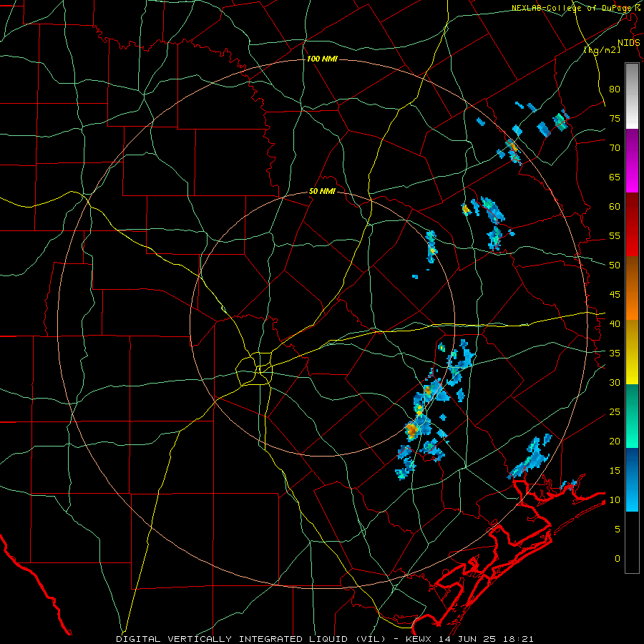Screen dimensions: 644x644
Task: Pick the purple-magenta segment of the color scale
Action: coord(632,161)
